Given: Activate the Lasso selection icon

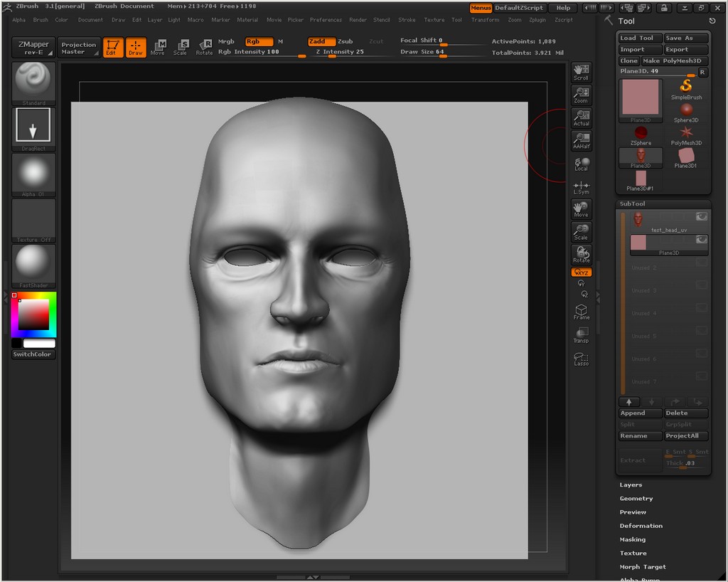Looking at the screenshot, I should click(x=581, y=359).
